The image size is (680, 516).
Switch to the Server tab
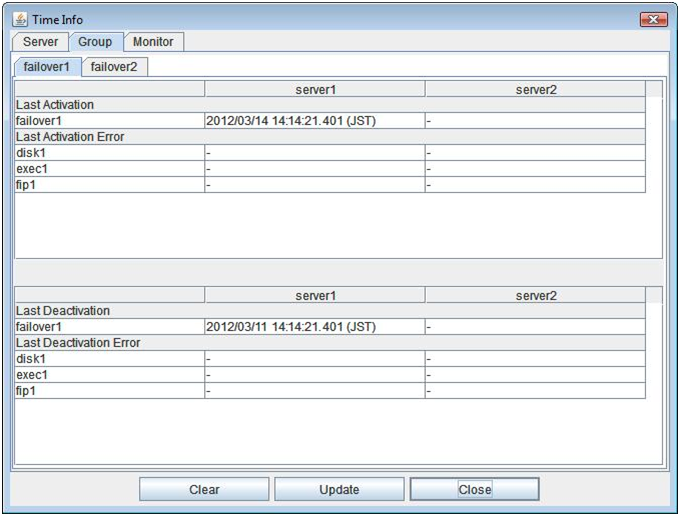click(40, 42)
